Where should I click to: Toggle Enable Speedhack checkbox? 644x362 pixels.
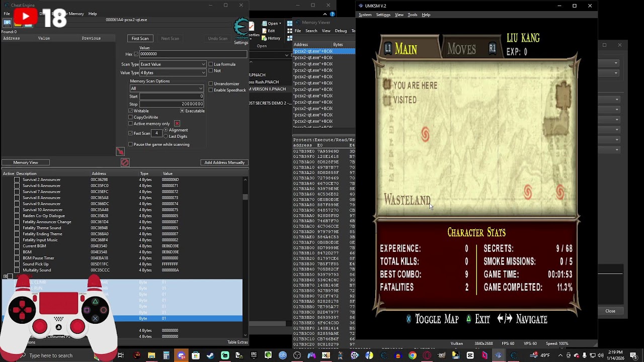[x=211, y=90]
